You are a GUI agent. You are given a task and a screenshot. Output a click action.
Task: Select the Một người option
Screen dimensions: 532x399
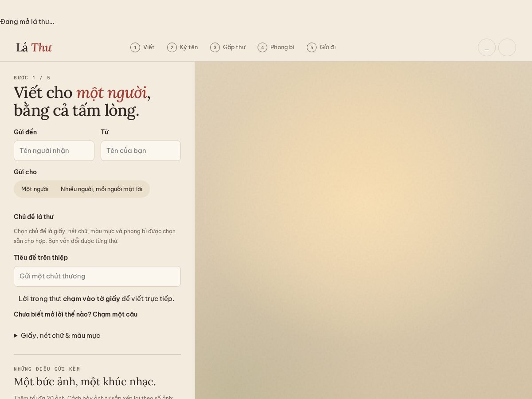(35, 189)
